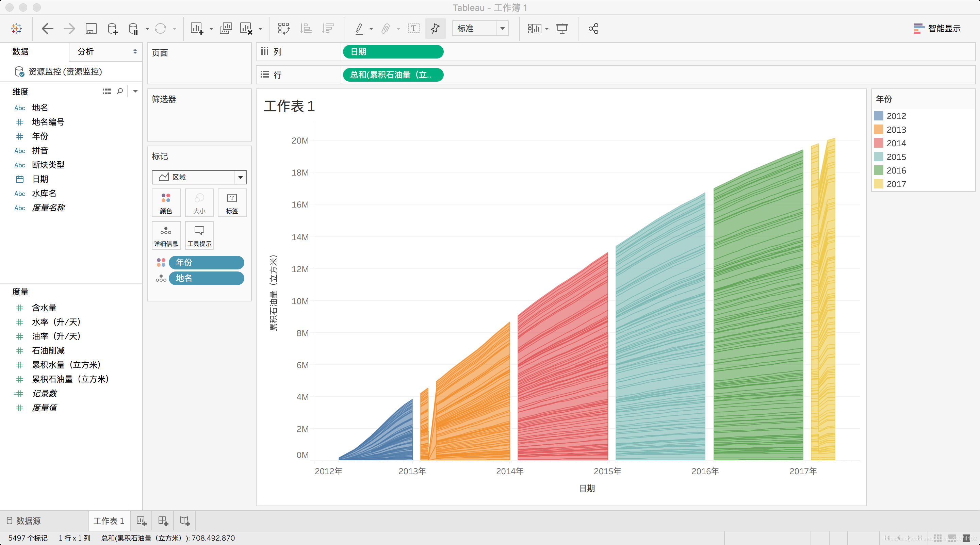This screenshot has height=545, width=980.
Task: Toggle the pin (fix axes) button
Action: (x=435, y=29)
